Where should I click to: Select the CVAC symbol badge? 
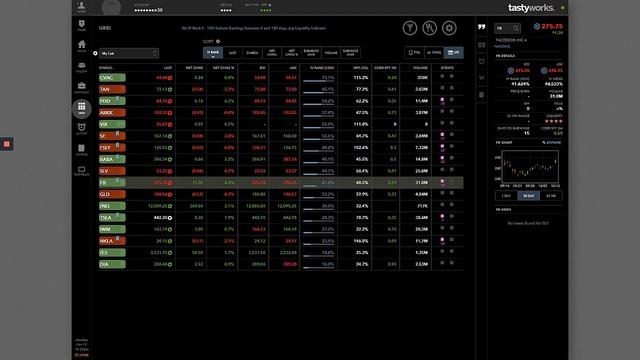[x=112, y=78]
